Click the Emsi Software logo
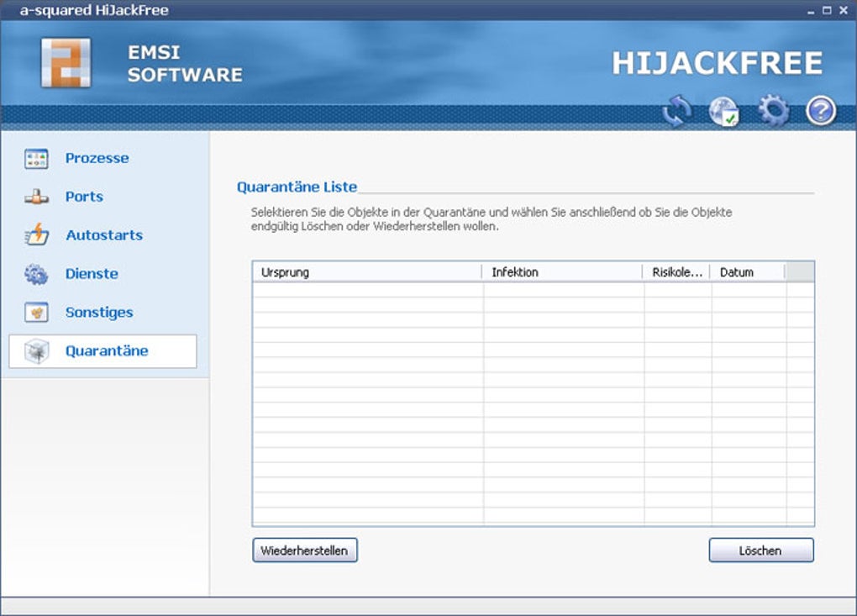The width and height of the screenshot is (857, 616). click(66, 63)
